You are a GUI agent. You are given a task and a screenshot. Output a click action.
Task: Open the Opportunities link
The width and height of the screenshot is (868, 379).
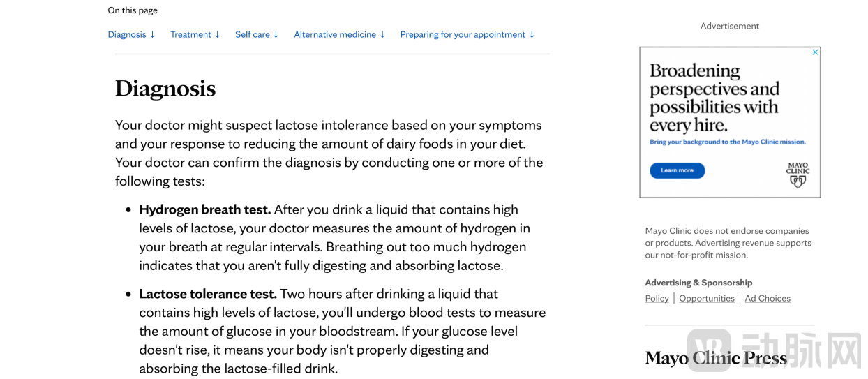click(706, 298)
